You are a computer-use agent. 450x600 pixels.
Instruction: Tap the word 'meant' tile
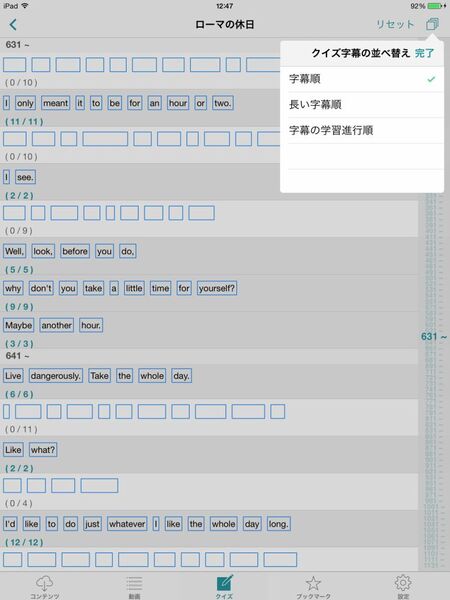(x=55, y=103)
